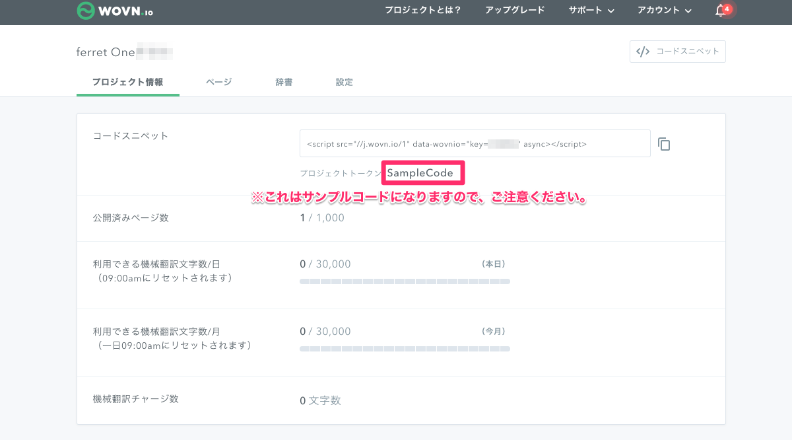
Task: Click the WOVN.io logo
Action: (115, 11)
